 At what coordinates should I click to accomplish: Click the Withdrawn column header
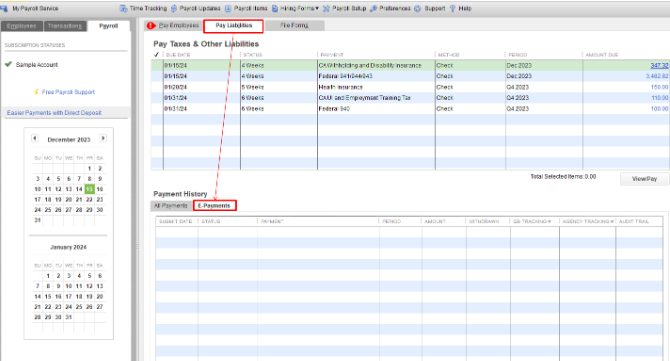click(484, 221)
